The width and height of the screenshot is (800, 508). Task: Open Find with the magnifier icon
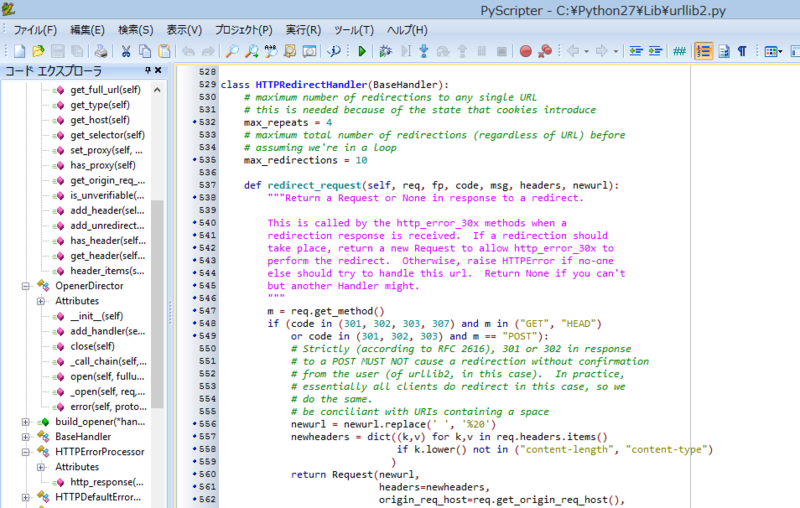click(x=232, y=51)
